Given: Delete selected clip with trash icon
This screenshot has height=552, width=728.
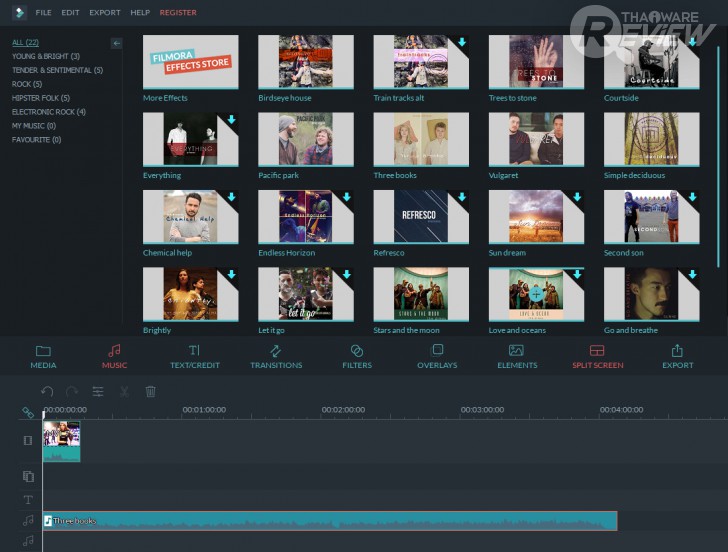Looking at the screenshot, I should pyautogui.click(x=150, y=391).
